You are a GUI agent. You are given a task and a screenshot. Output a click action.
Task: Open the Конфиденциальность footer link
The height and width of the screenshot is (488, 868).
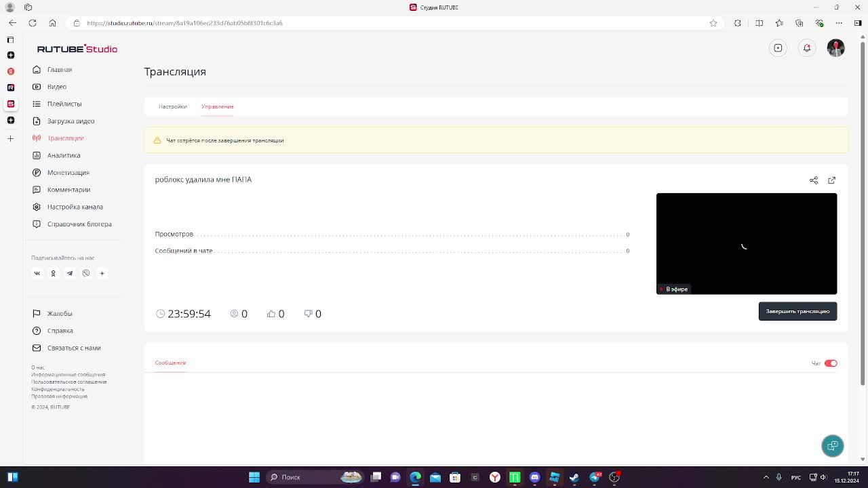[58, 389]
